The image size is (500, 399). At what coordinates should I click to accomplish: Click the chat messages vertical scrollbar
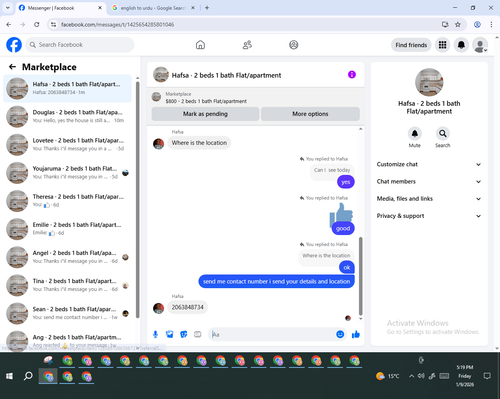point(360,276)
